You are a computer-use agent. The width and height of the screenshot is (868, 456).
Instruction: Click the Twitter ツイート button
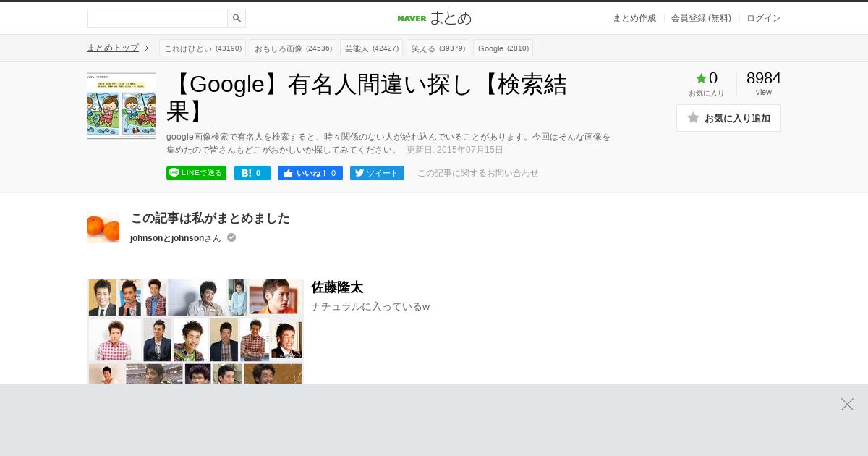click(377, 173)
